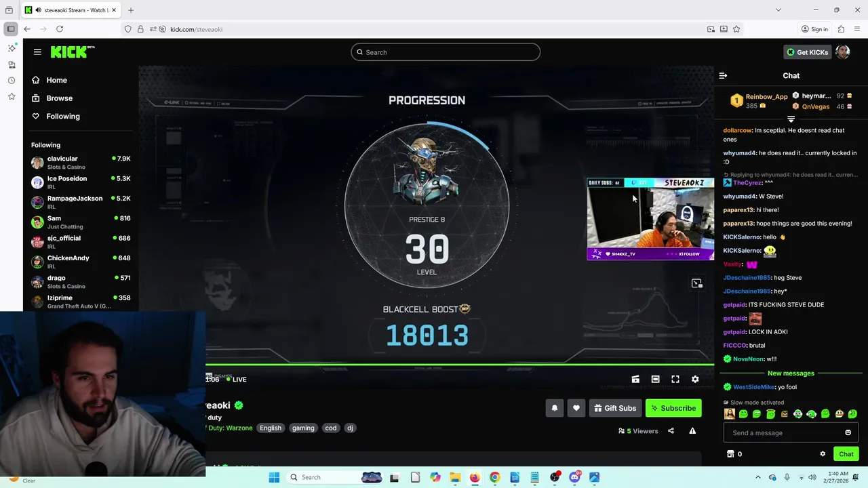Image resolution: width=868 pixels, height=488 pixels.
Task: Open video player settings gear
Action: coord(695,380)
